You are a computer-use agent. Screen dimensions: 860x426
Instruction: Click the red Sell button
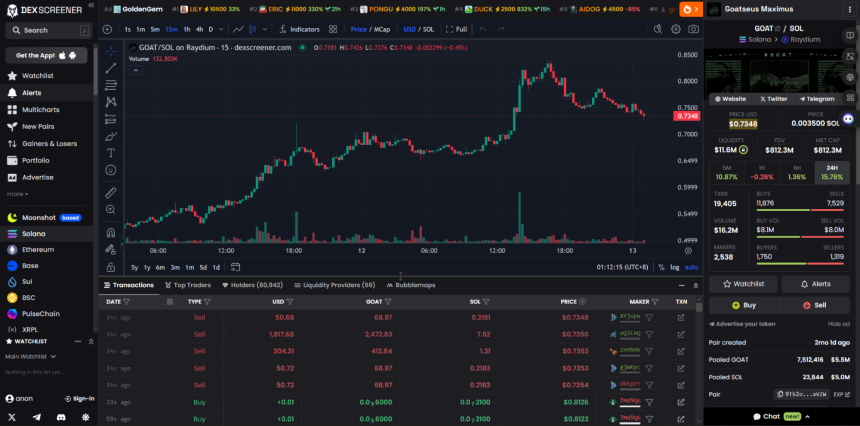(814, 305)
